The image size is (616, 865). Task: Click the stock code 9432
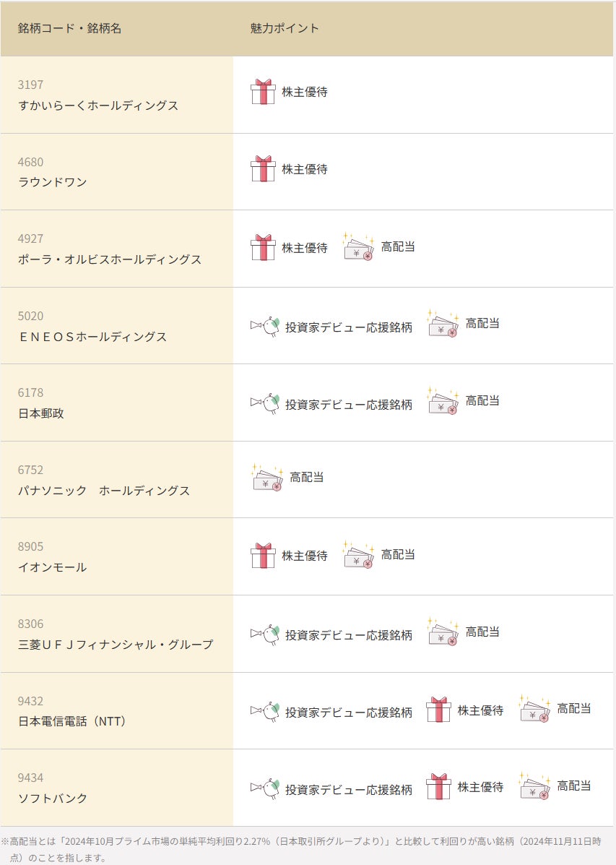tap(30, 701)
